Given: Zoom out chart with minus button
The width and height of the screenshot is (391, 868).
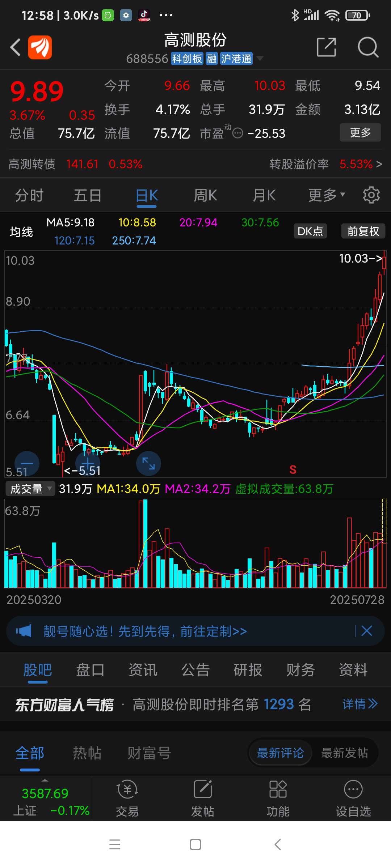Looking at the screenshot, I should 27,463.
